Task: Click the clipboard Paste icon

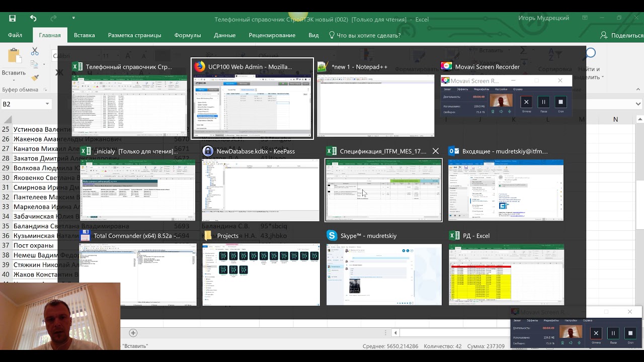Action: tap(14, 56)
